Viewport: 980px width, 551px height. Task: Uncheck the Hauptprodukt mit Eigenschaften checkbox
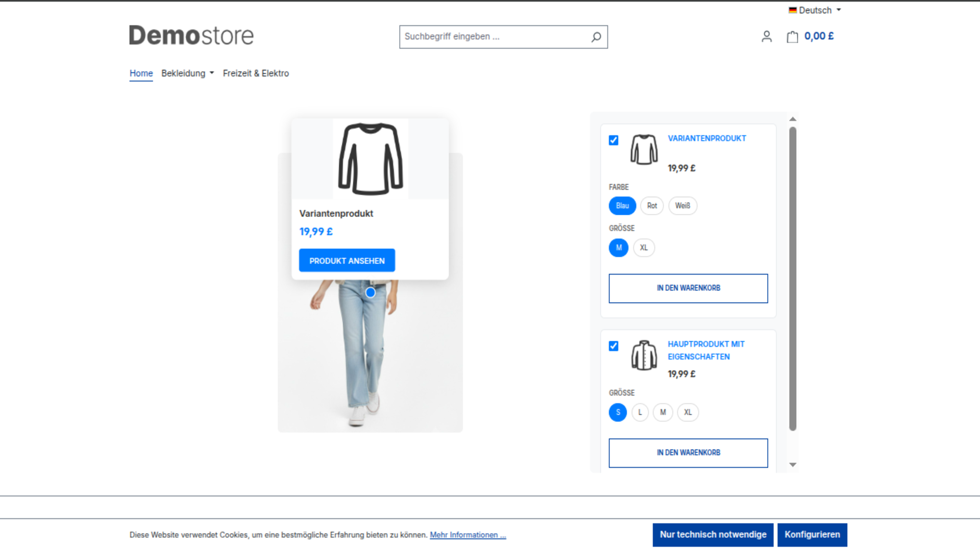(614, 346)
